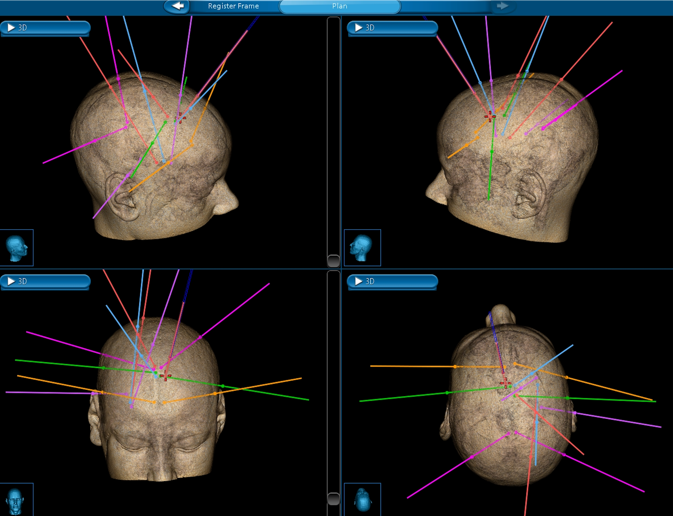Click top-view head icon in bottom-right viewport
Screen dimensions: 673x516
click(x=362, y=500)
